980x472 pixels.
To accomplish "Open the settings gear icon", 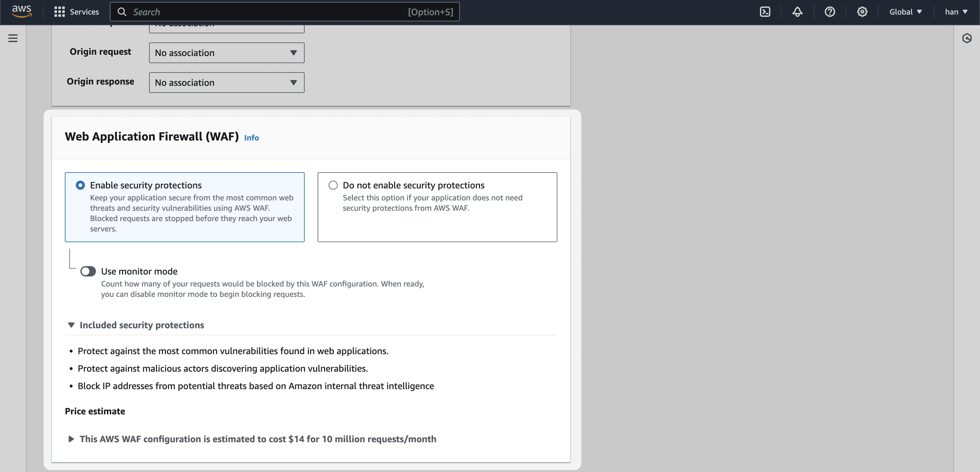I will (862, 12).
